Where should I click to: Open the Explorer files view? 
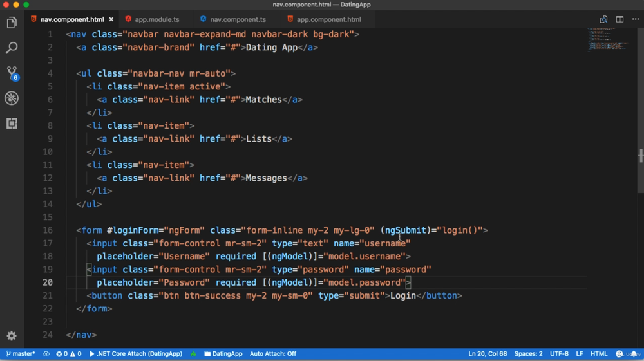click(x=12, y=23)
